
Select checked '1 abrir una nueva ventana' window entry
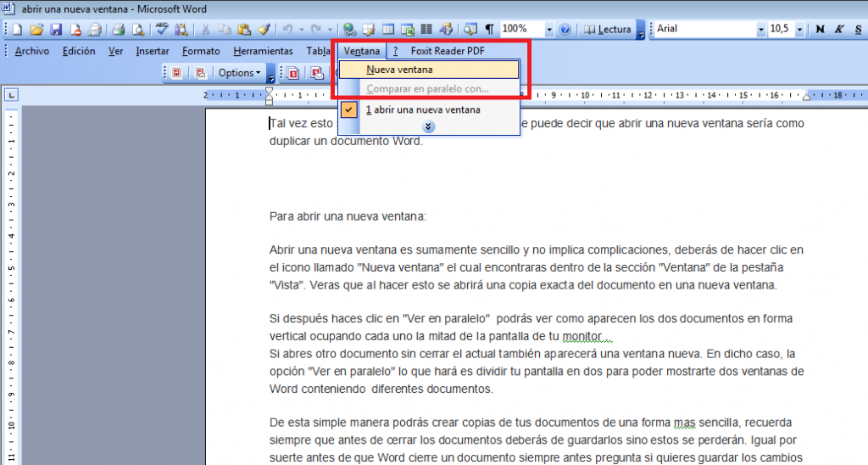429,109
